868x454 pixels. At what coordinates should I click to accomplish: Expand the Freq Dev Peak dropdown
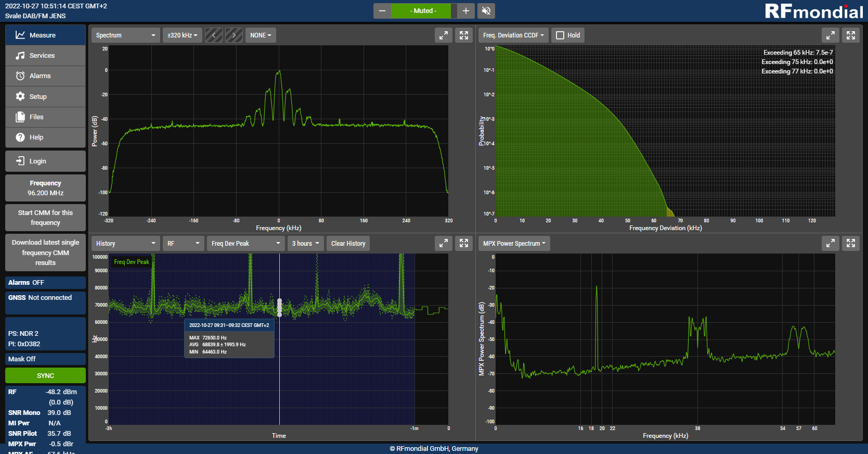[x=245, y=243]
